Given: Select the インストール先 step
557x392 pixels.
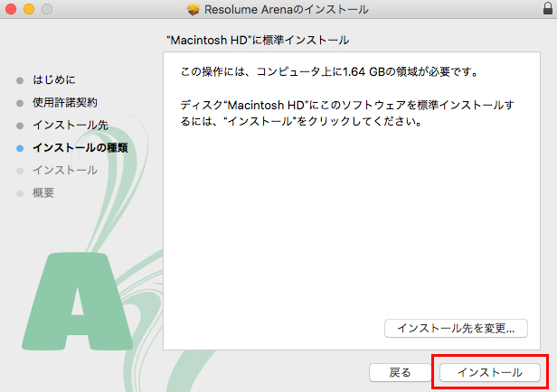Looking at the screenshot, I should click(x=71, y=126).
